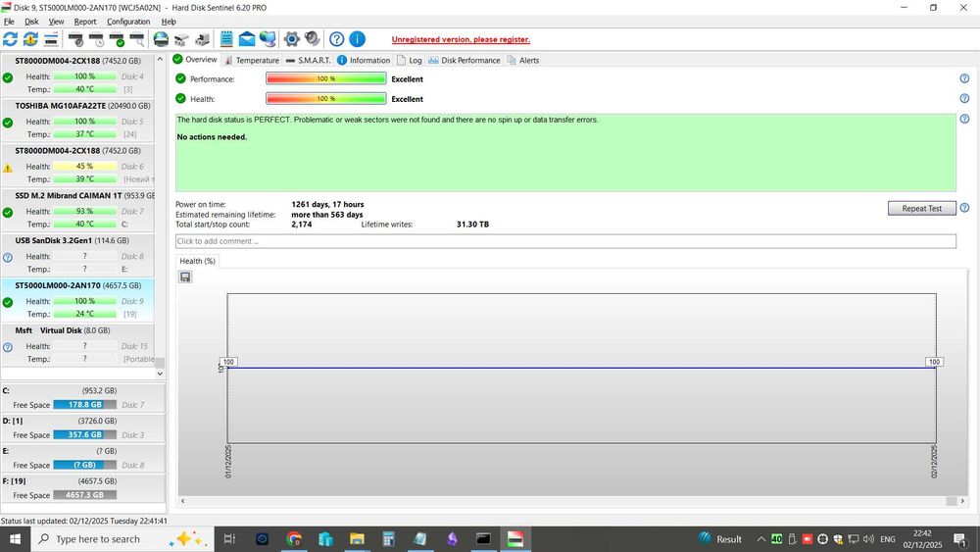
Task: Switch to the Log tab
Action: click(410, 60)
